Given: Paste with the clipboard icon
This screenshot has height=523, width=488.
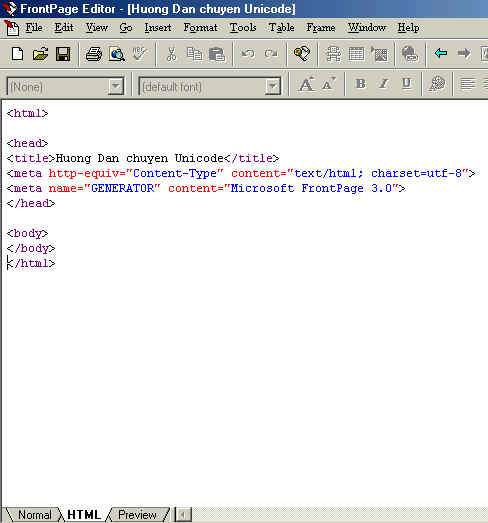Looking at the screenshot, I should (x=217, y=54).
